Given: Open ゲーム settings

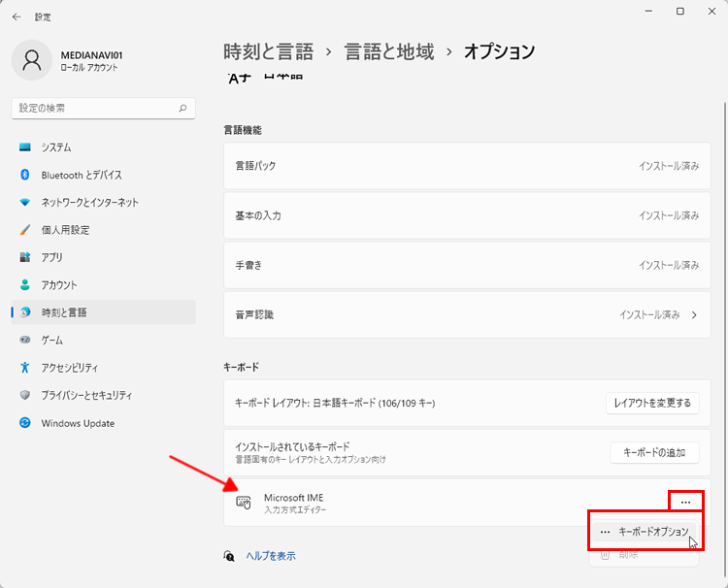Looking at the screenshot, I should point(103,341).
